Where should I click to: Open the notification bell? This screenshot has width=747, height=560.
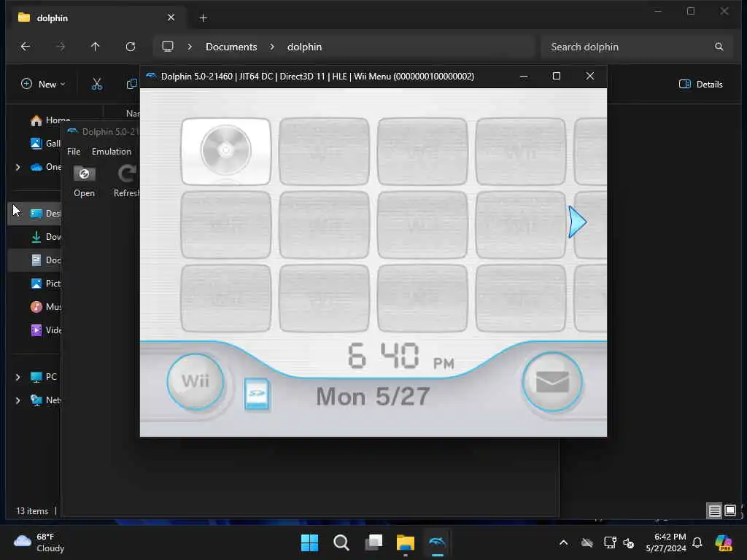tap(697, 542)
